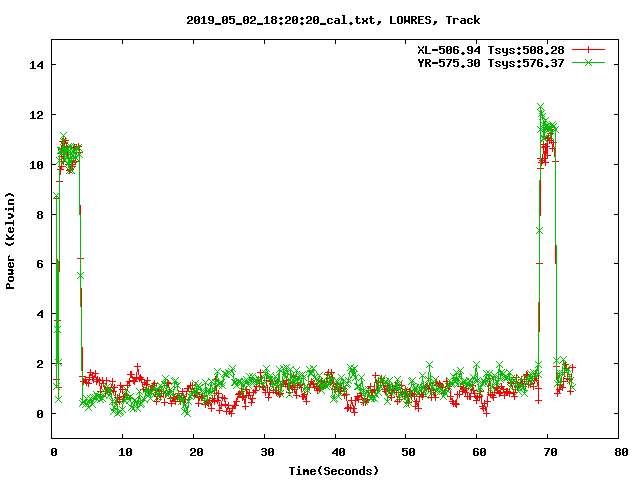Click the plot title 2019_05_02_18:20:20_cal.txt, LOWRES, Track

tap(333, 20)
